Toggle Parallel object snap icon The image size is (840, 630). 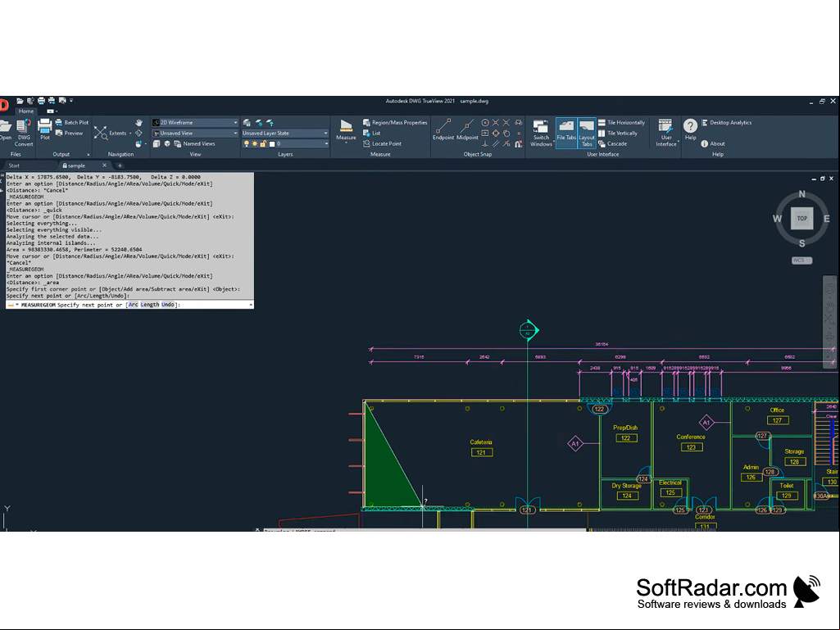496,143
